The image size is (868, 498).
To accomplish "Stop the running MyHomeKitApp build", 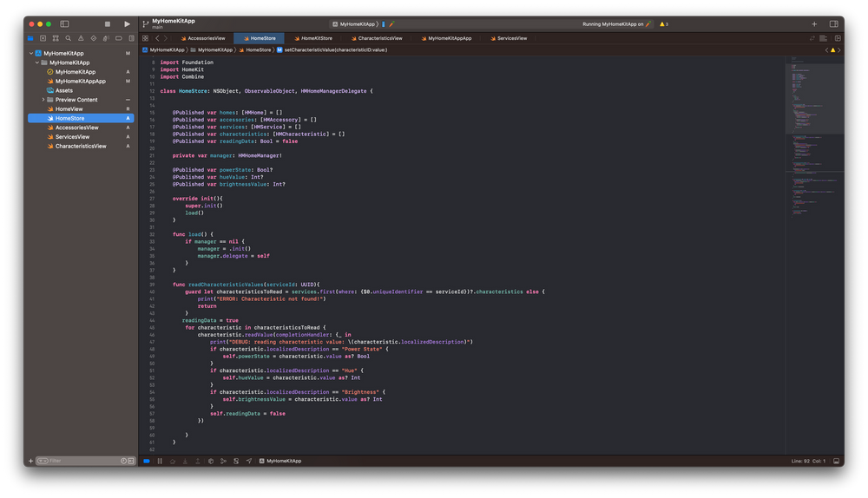I will [108, 24].
